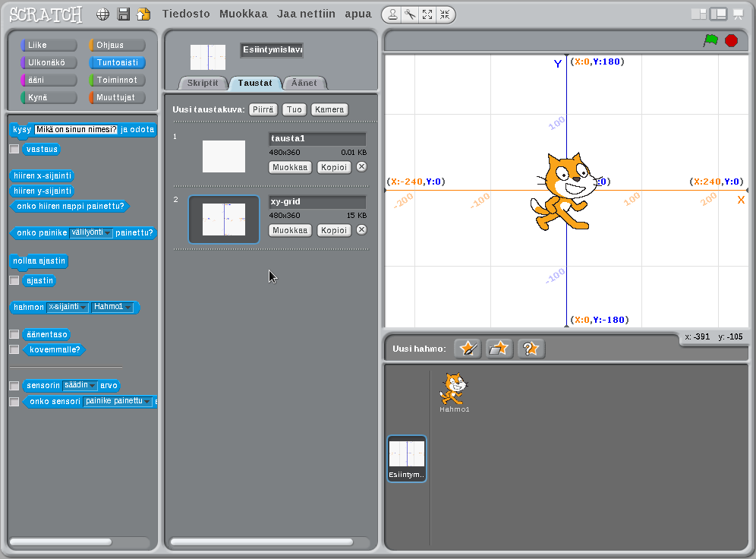The height and width of the screenshot is (559, 756).
Task: Click the backgrounds pane horizontal scrollbar
Action: (262, 542)
